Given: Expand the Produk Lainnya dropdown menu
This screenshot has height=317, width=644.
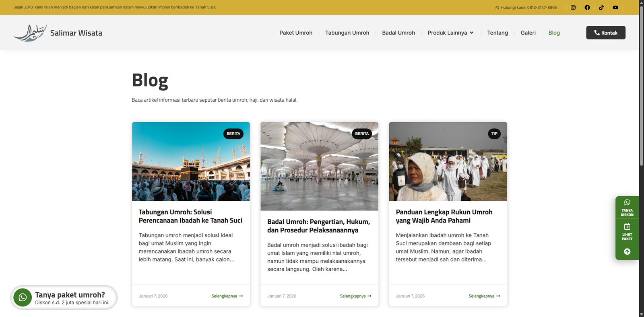Looking at the screenshot, I should 450,33.
